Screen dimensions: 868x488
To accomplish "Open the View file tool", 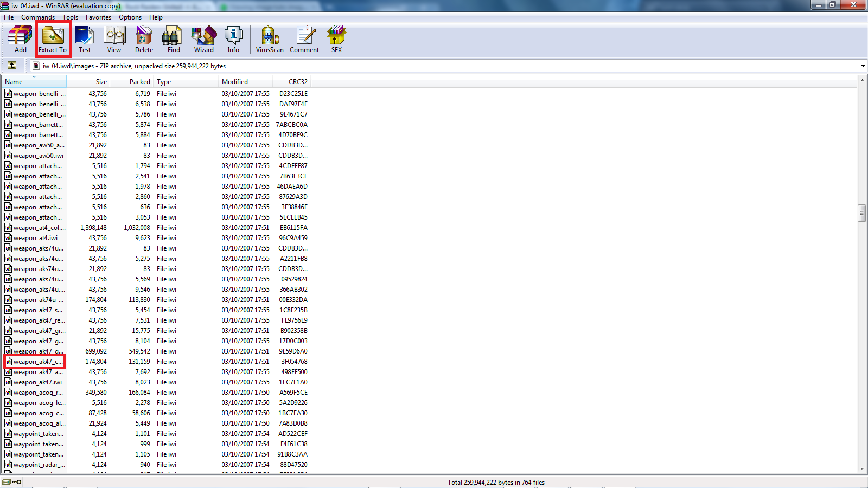I will point(114,40).
